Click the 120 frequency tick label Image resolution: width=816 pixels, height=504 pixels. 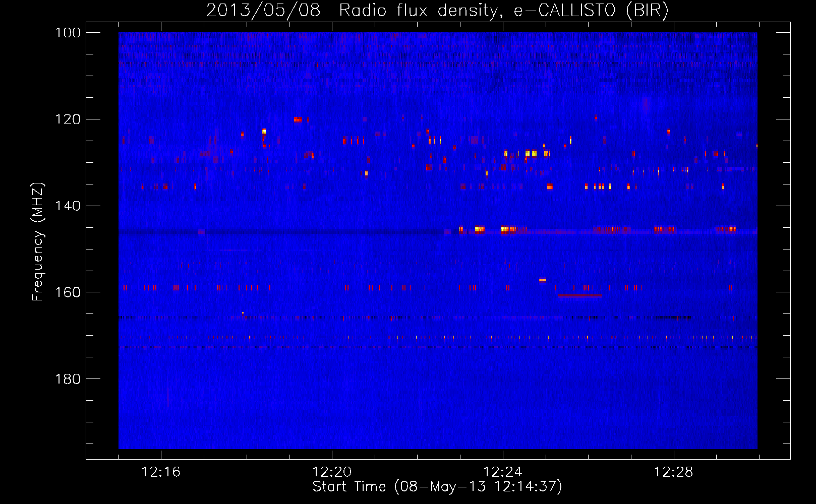[x=68, y=119]
